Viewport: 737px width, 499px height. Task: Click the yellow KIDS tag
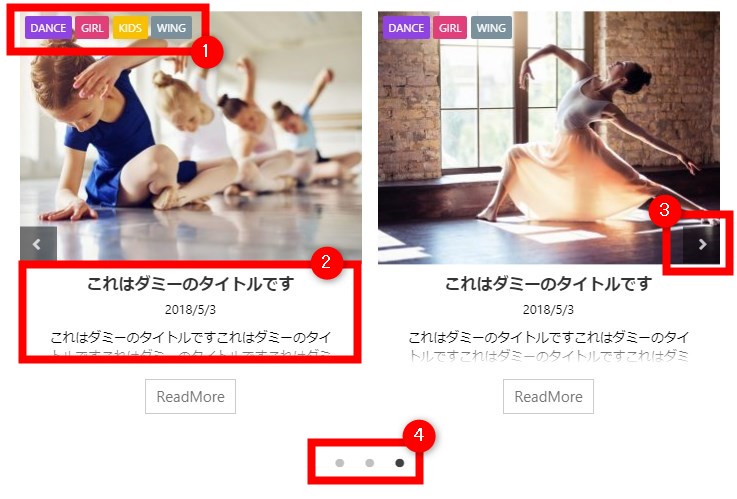pos(130,28)
